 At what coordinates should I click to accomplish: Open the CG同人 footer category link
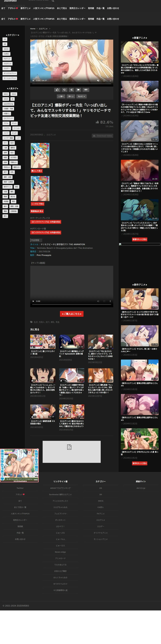point(100,507)
